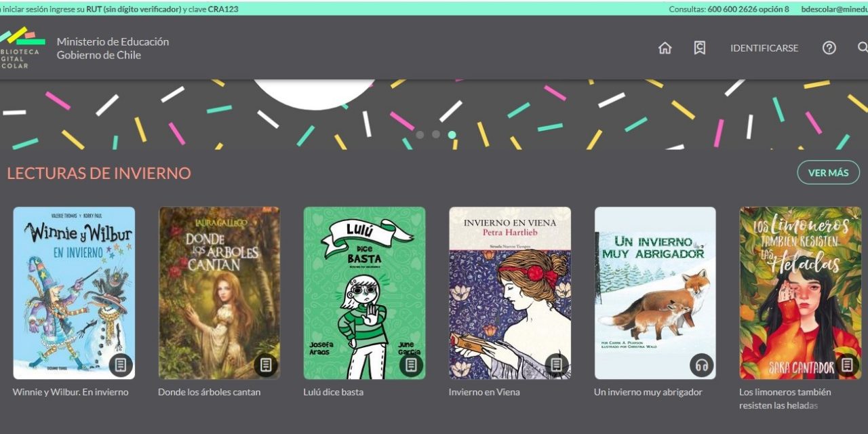Click title 'Un invierno muy abrigador'

(x=648, y=392)
